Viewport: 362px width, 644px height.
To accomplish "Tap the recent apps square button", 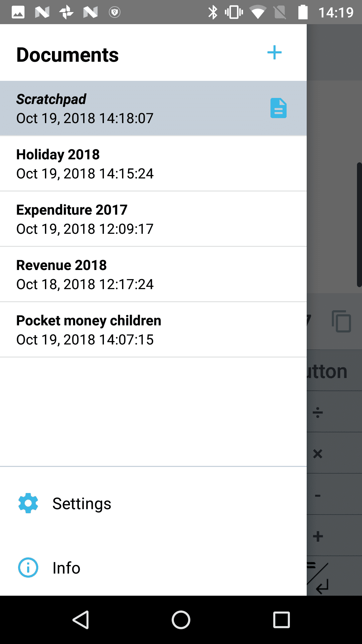I will [x=281, y=620].
